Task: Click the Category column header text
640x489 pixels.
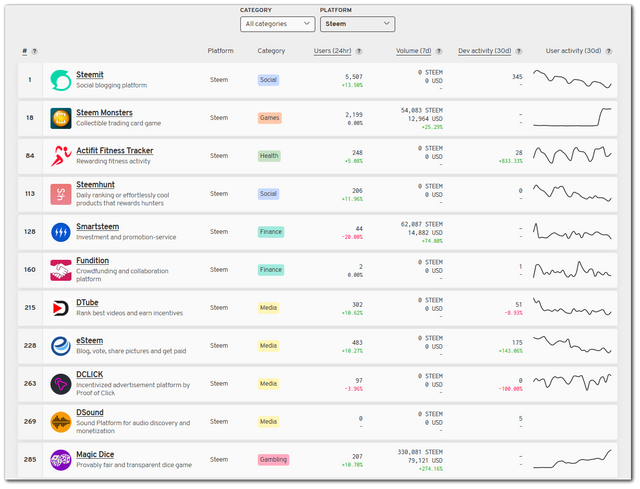Action: click(271, 51)
